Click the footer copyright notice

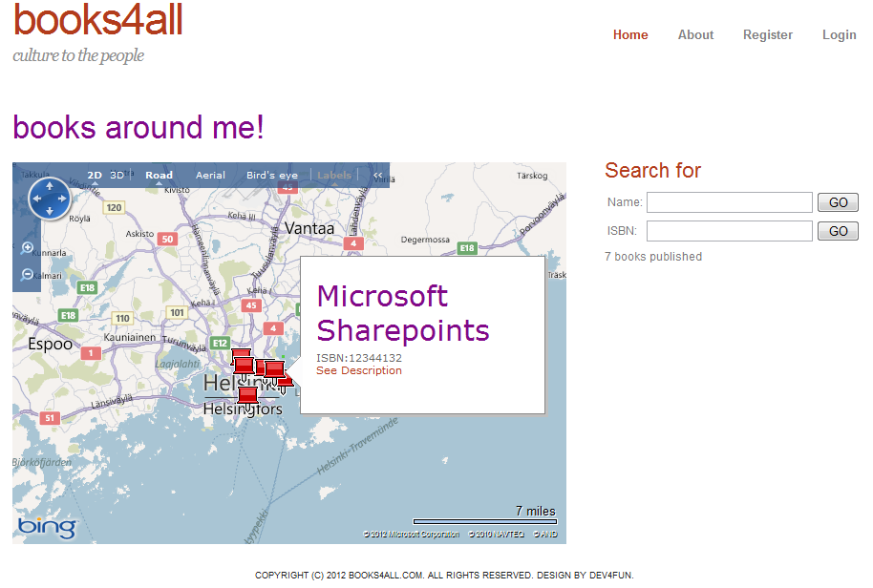tap(444, 576)
